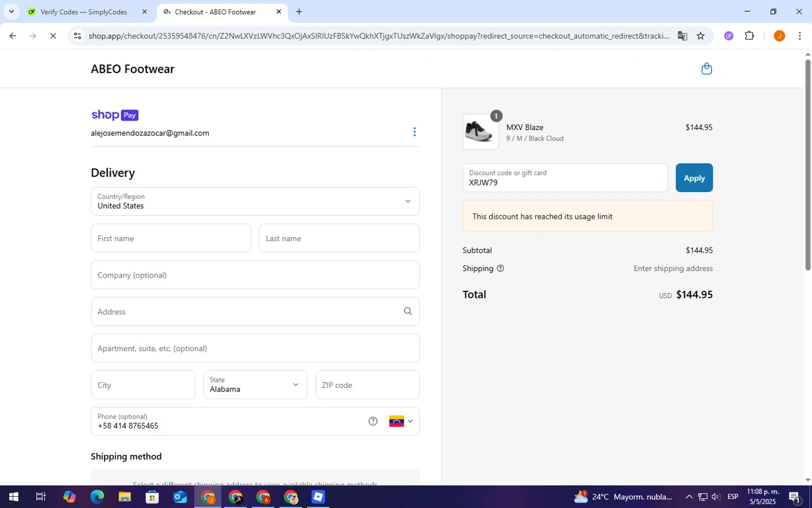Go back to the previous page

click(x=12, y=36)
